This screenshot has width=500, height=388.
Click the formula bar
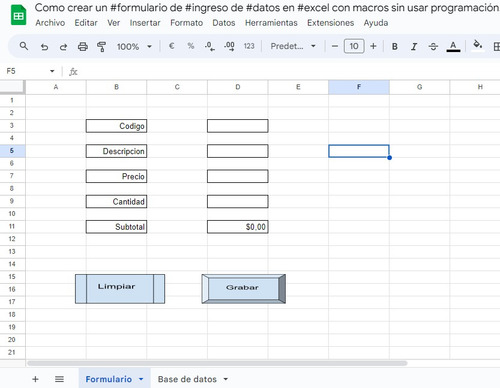click(x=290, y=71)
